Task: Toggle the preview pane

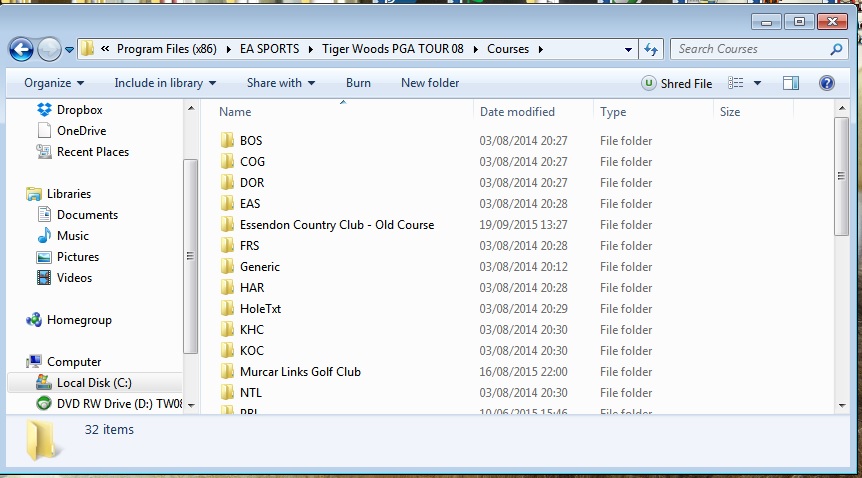Action: (791, 83)
